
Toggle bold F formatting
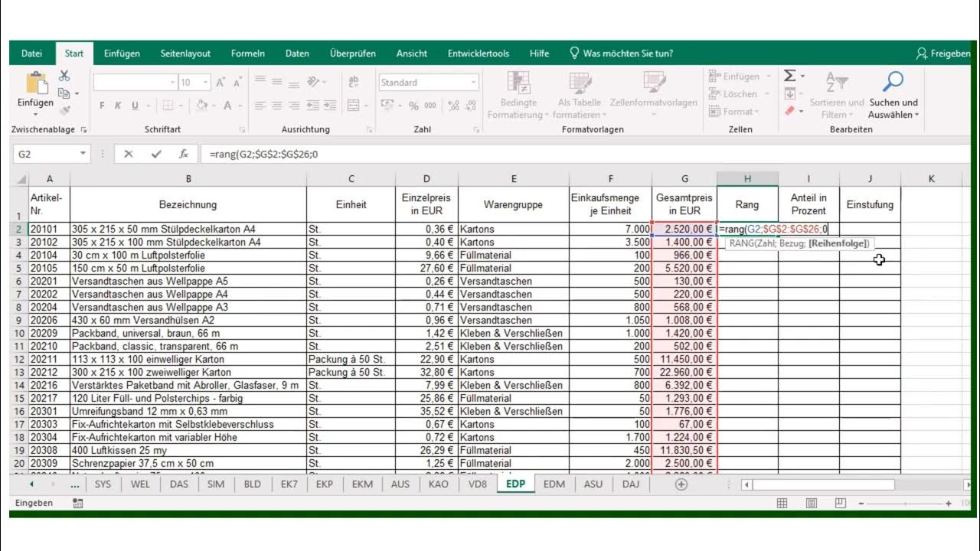click(102, 106)
